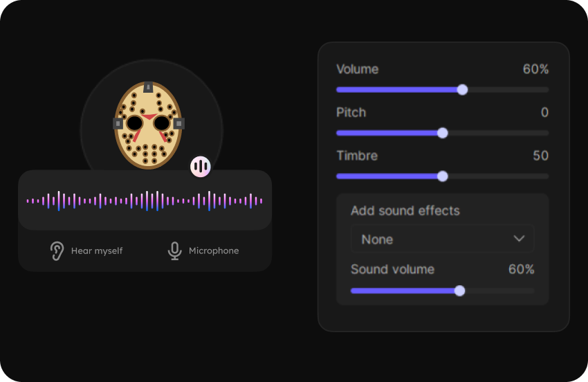Image resolution: width=588 pixels, height=382 pixels.
Task: Open the Add sound effects dropdown showing None
Action: (443, 239)
